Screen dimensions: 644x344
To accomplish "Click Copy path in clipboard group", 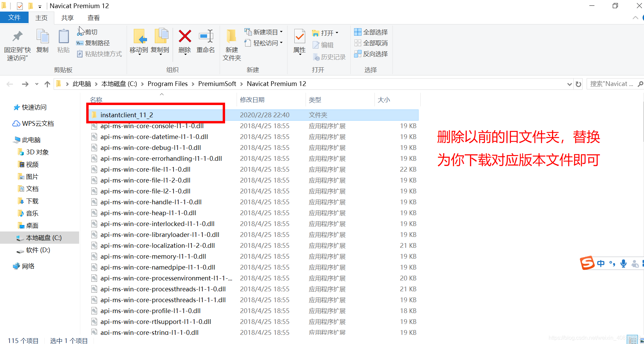I will click(x=93, y=43).
